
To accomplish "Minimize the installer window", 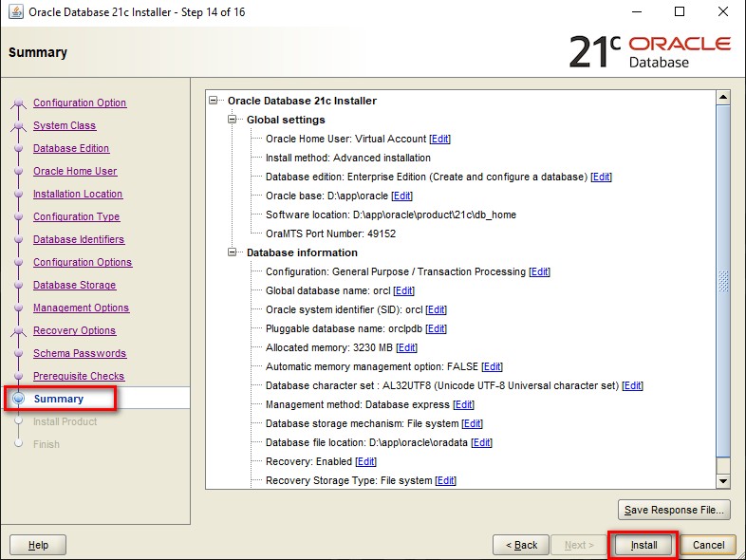I will pyautogui.click(x=637, y=11).
